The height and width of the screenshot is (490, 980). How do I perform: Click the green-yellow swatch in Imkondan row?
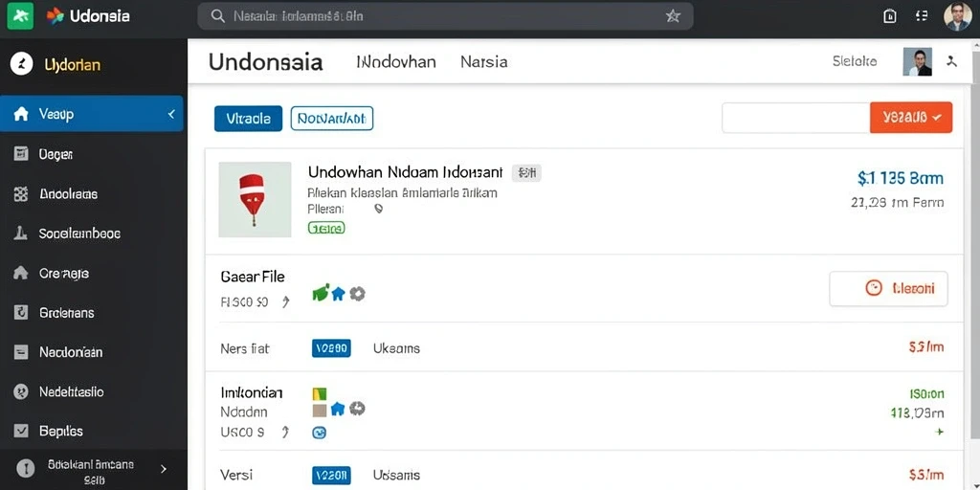[x=320, y=393]
